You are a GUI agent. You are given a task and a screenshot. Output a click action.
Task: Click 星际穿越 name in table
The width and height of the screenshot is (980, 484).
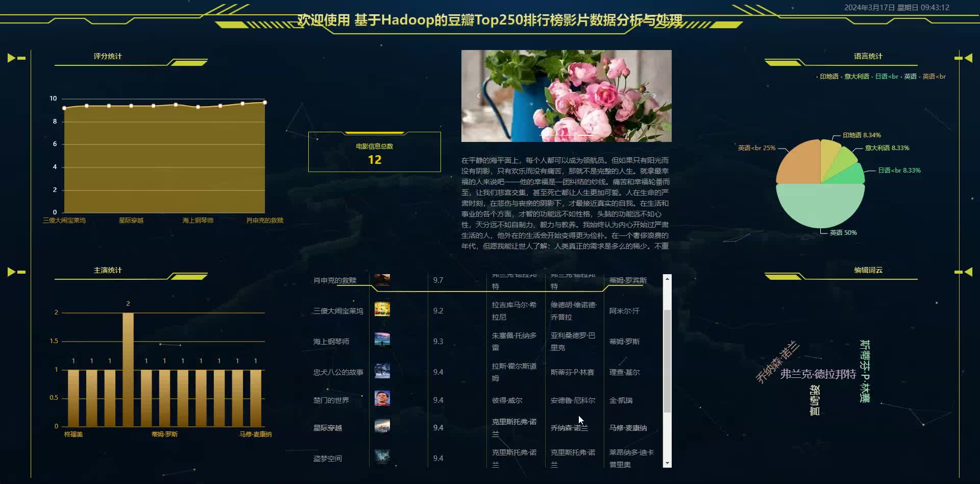328,428
